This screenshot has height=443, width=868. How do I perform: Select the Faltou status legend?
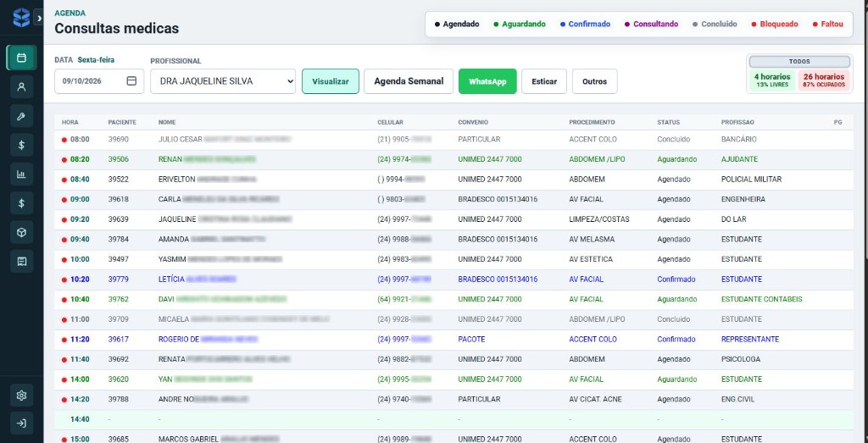tap(828, 25)
